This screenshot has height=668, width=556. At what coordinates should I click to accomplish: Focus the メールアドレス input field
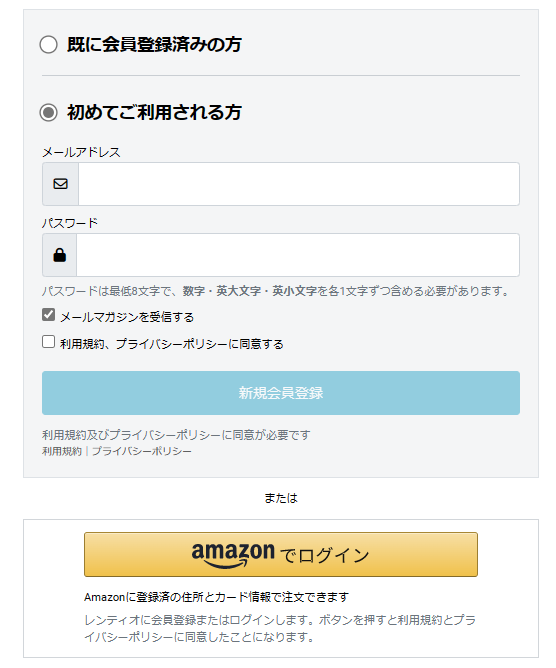(299, 184)
